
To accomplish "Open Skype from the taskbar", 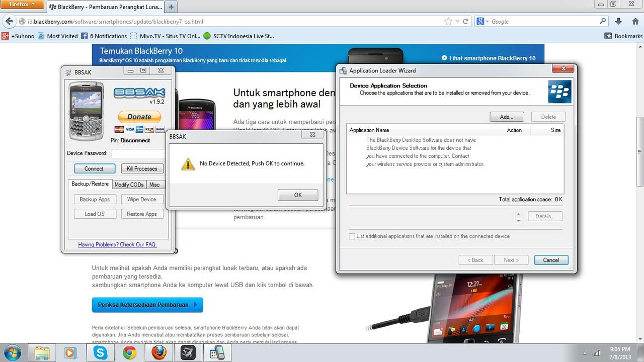I will tap(100, 352).
